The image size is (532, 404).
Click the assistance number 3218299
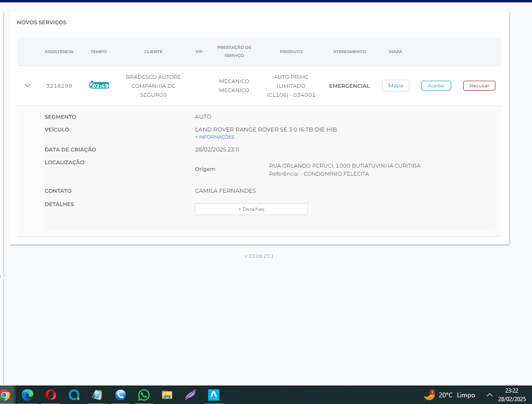click(59, 86)
